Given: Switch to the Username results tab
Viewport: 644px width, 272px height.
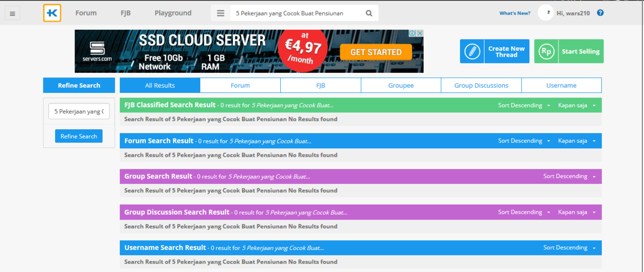Looking at the screenshot, I should 561,85.
